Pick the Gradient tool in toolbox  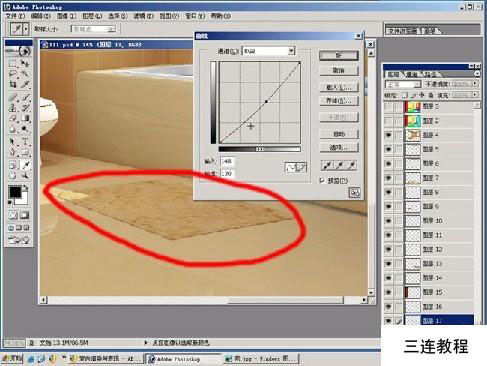(x=25, y=118)
